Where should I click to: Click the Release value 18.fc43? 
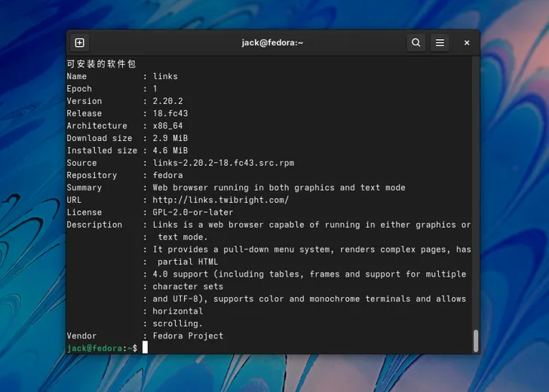click(170, 113)
